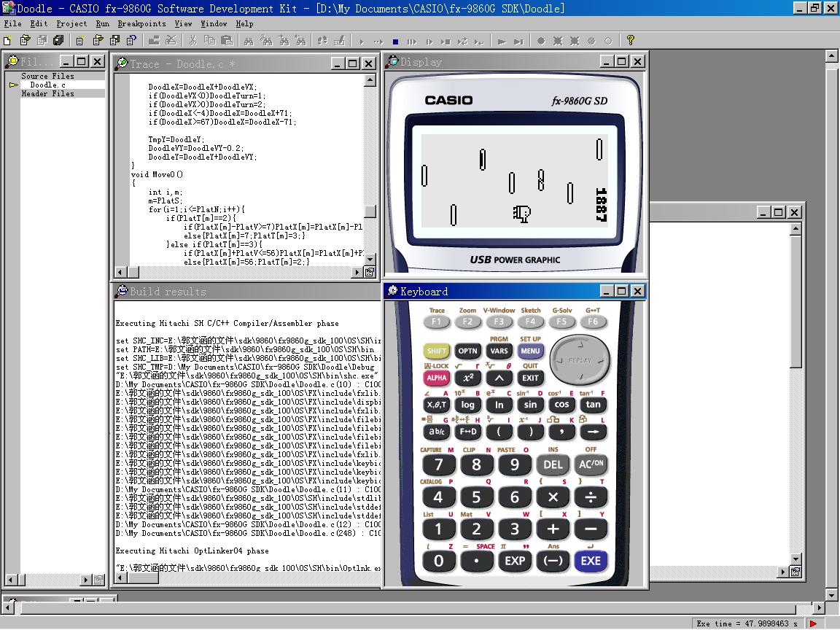Open the Breakpoints menu
Viewport: 840px width, 630px height.
[141, 23]
